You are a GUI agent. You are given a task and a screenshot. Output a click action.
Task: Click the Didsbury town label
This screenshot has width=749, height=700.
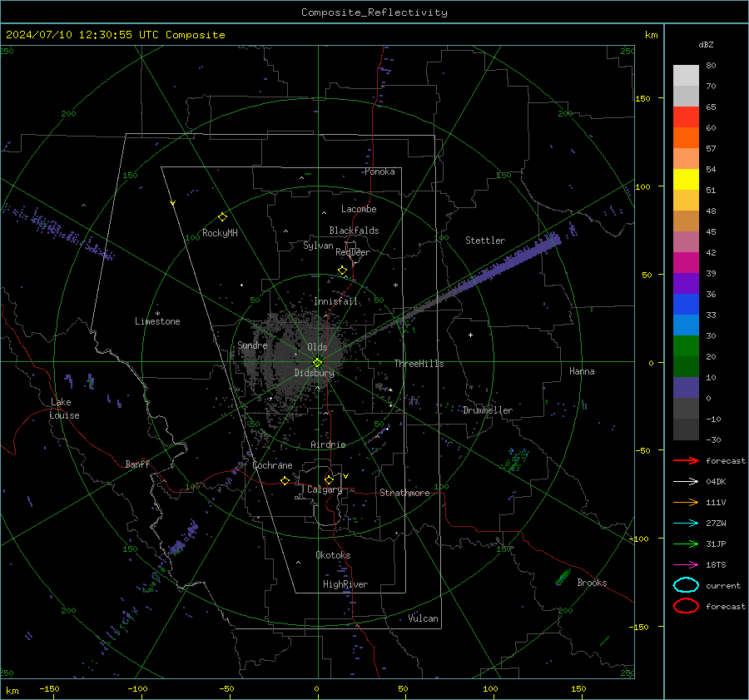click(x=315, y=373)
